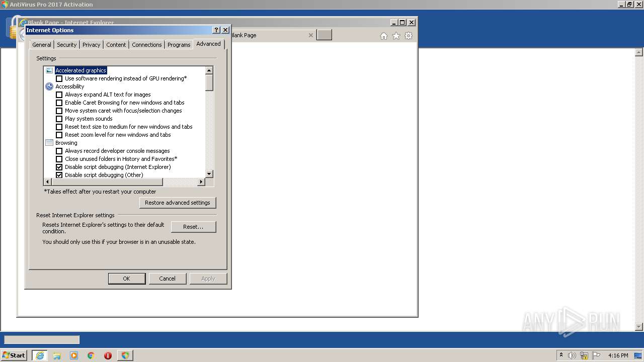This screenshot has width=644, height=362.
Task: Click the help question mark in Internet Options
Action: [216, 30]
